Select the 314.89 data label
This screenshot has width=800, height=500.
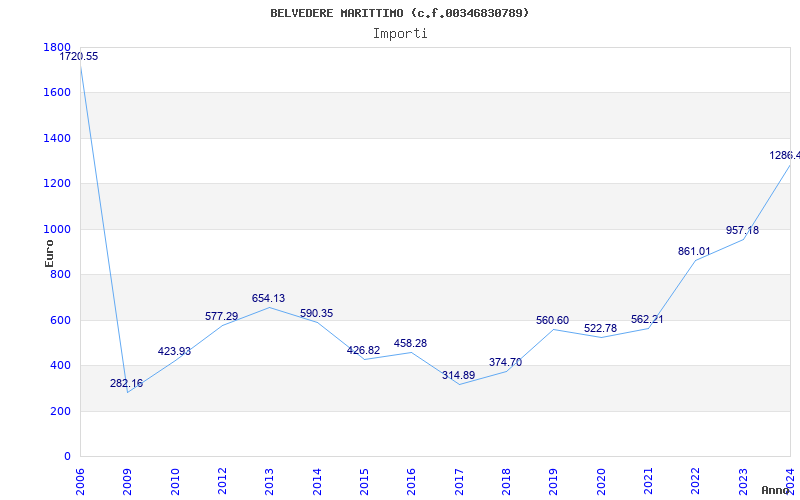(458, 376)
